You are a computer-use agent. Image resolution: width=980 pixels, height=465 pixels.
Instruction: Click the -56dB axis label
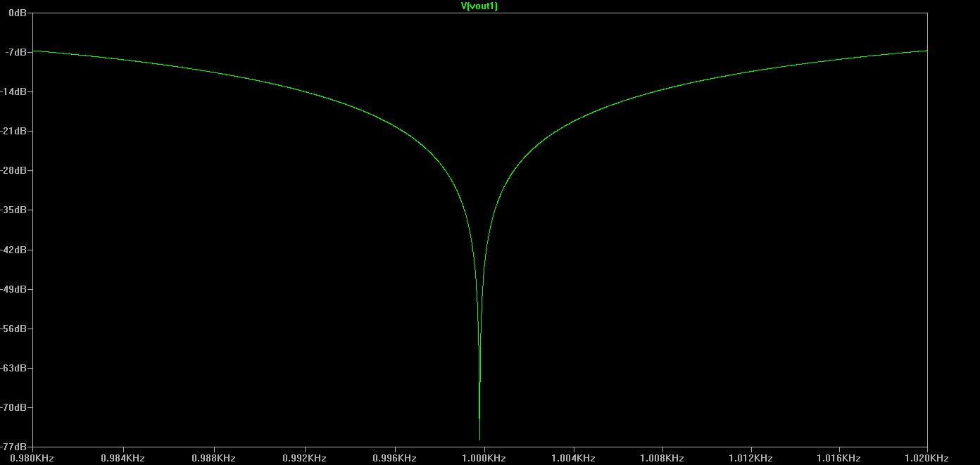pos(14,329)
